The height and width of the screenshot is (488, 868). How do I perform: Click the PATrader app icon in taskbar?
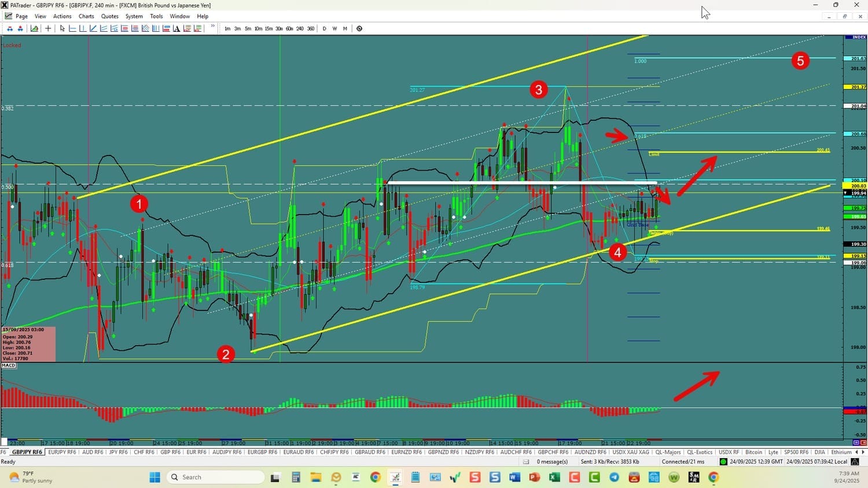395,477
